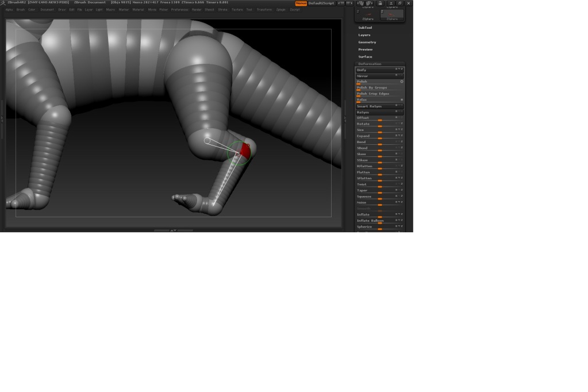Viewport: 588px width, 392px height.
Task: Click the DefaultZScript button
Action: (321, 3)
